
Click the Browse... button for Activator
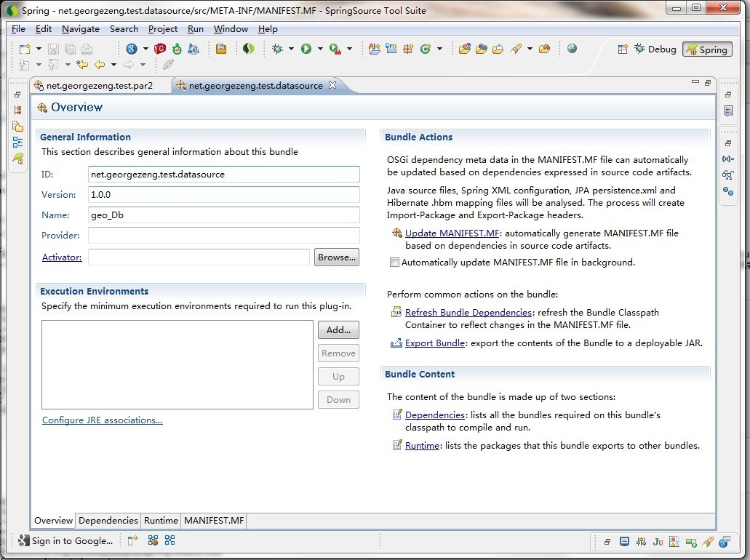337,257
